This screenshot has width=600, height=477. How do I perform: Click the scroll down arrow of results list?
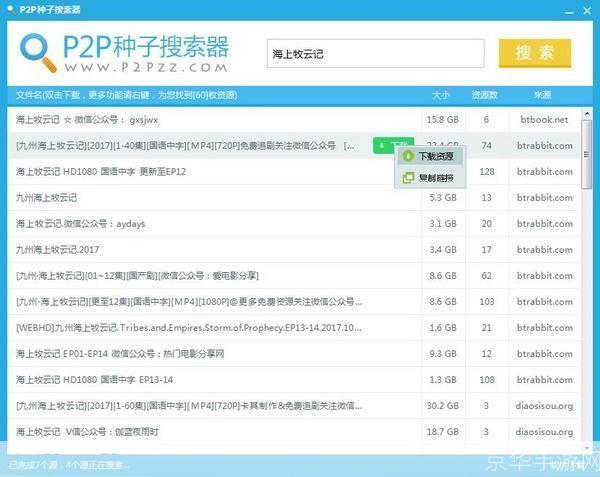587,447
